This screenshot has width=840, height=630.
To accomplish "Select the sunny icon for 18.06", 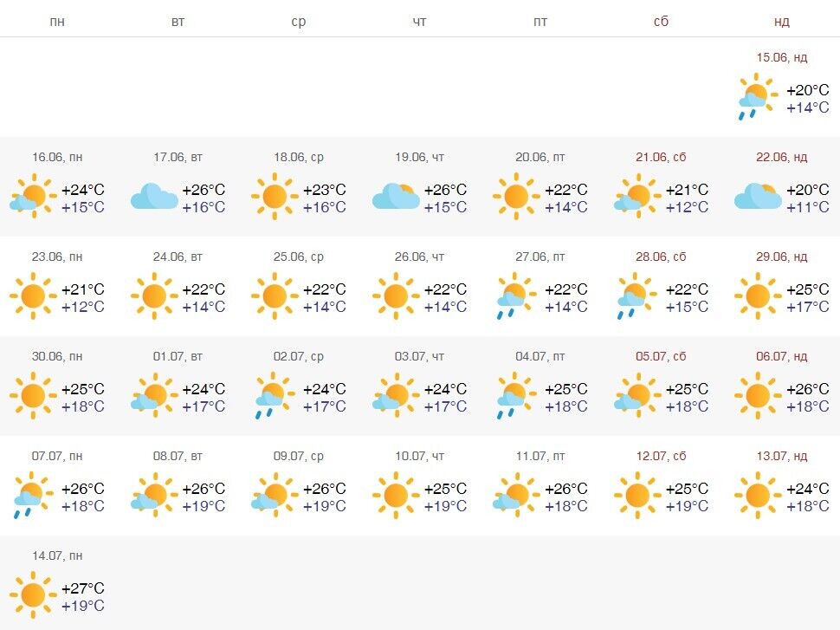I will tap(275, 196).
